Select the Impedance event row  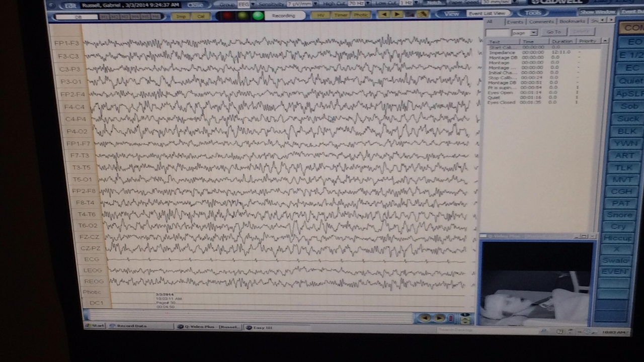point(544,52)
